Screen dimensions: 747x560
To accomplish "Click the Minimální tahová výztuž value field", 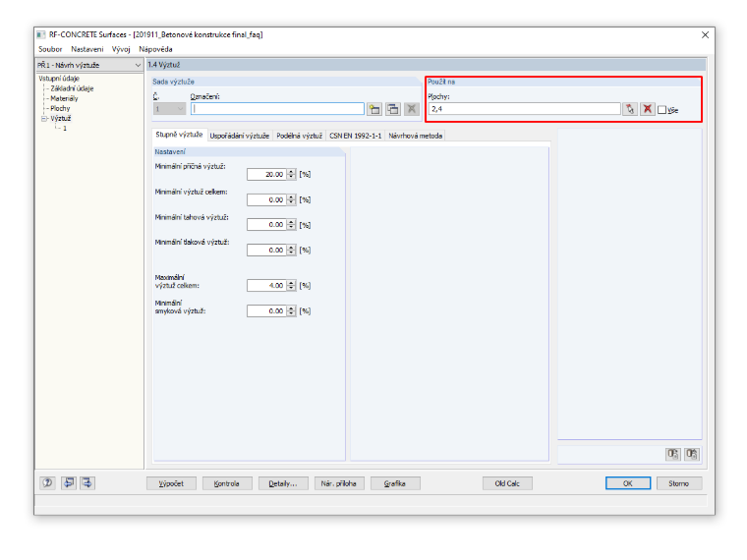I will (266, 224).
